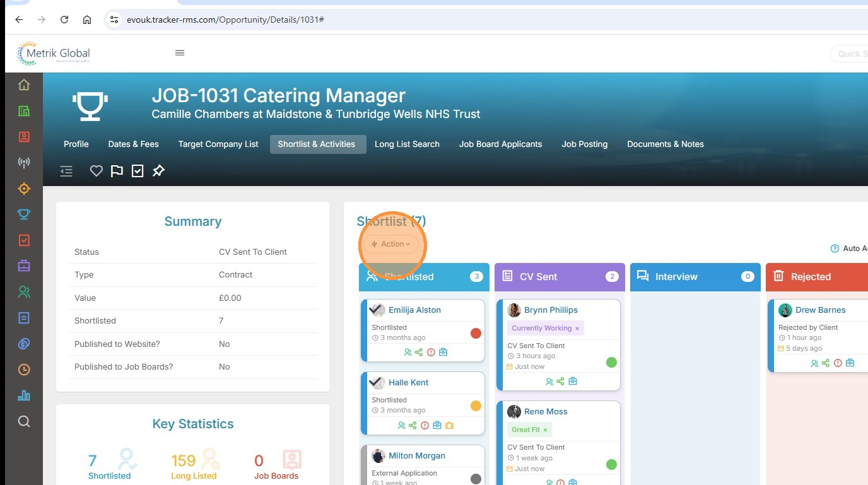Click the share icon on Brynn Phillips' card
This screenshot has width=868, height=485.
tap(561, 382)
